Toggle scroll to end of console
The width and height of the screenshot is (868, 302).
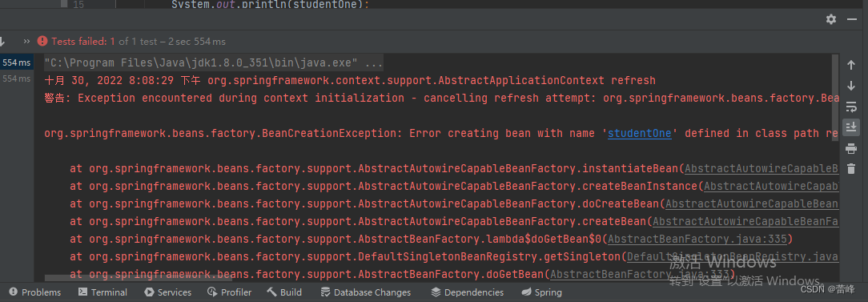click(851, 127)
